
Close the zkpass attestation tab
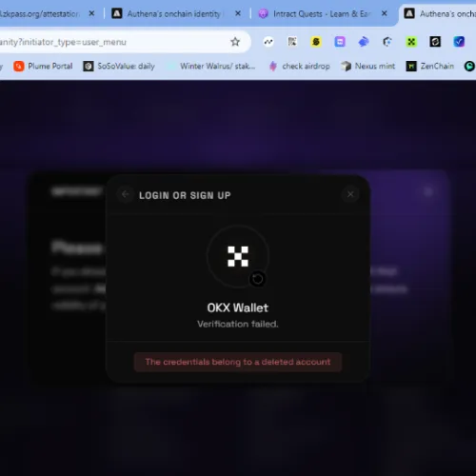(x=91, y=13)
